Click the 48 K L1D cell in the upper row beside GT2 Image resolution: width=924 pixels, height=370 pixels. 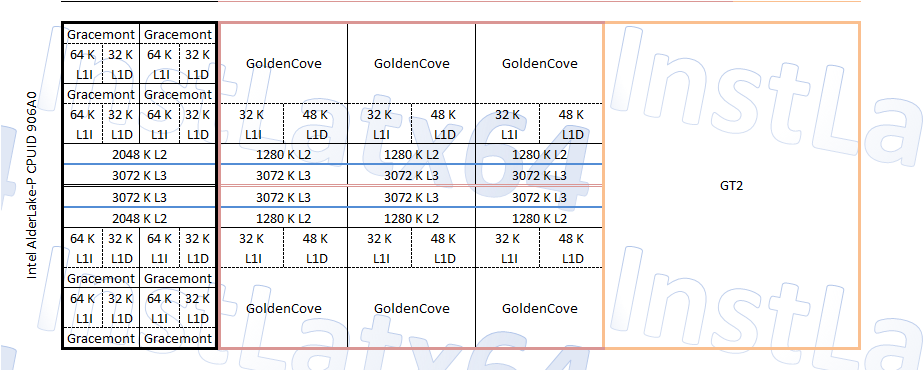click(x=571, y=124)
